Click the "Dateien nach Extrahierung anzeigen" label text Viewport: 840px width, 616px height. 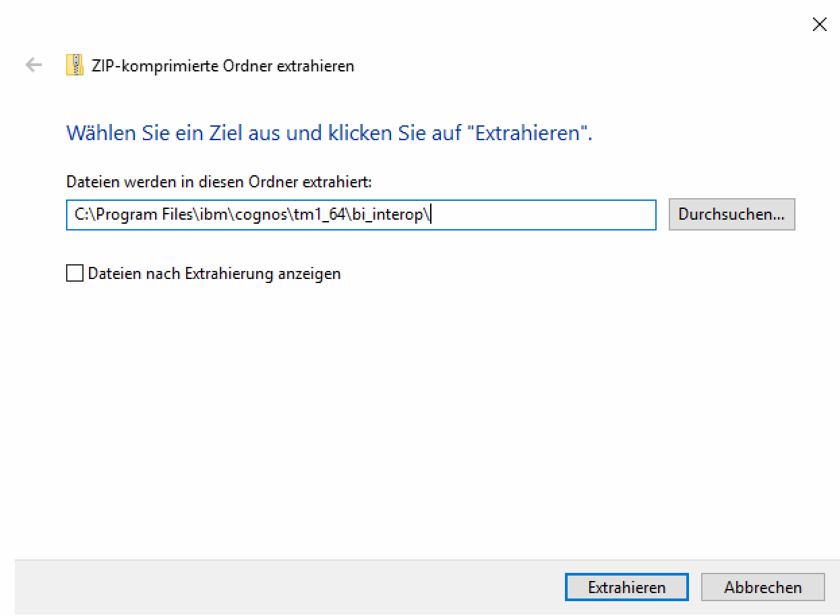pos(214,274)
